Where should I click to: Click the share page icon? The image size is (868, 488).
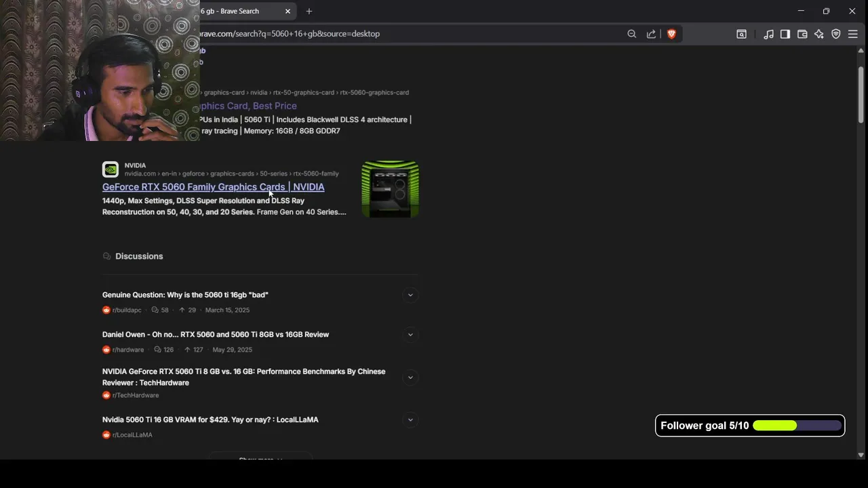tap(651, 34)
